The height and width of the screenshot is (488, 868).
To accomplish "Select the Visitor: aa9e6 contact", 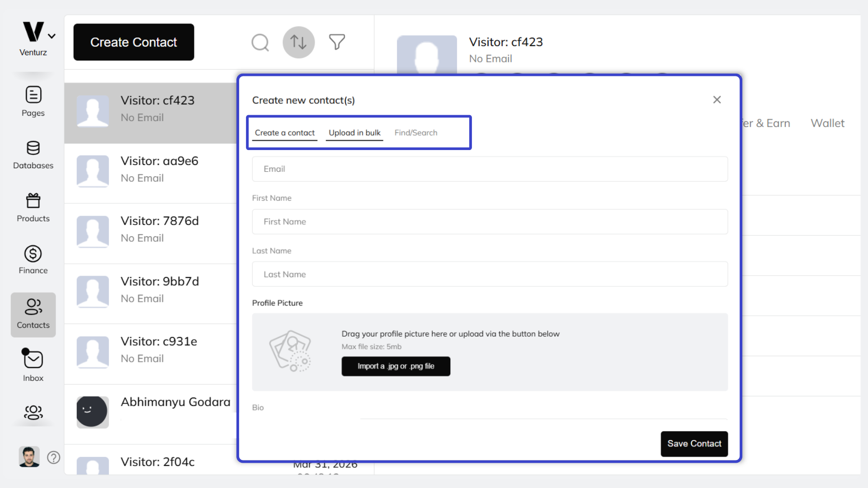I will point(159,169).
